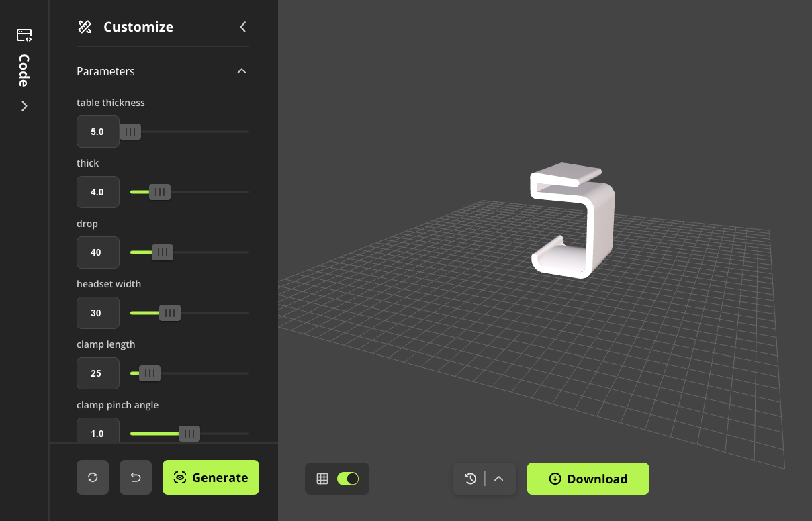Click the "clamp pinch angle" label
The width and height of the screenshot is (812, 521).
[118, 405]
